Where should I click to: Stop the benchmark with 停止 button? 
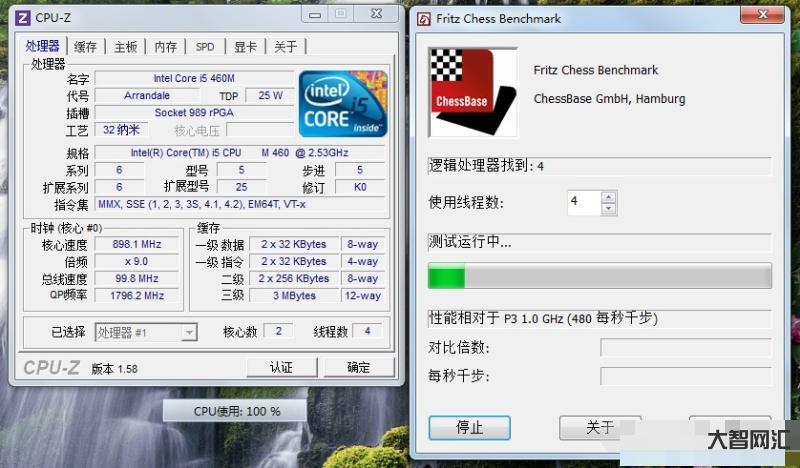(469, 427)
